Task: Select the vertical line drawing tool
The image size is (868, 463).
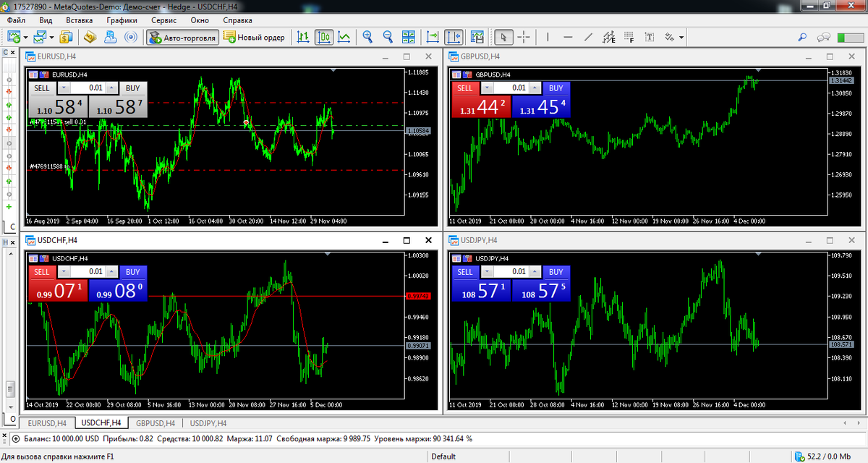Action: tap(548, 37)
